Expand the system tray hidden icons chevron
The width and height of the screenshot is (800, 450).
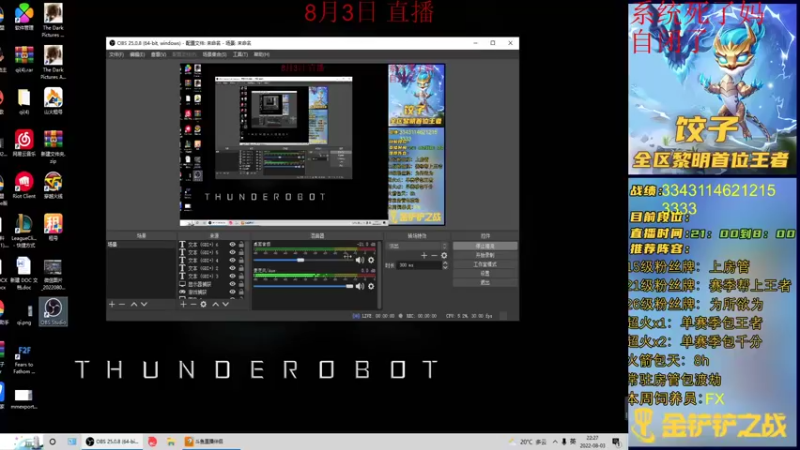tap(555, 442)
